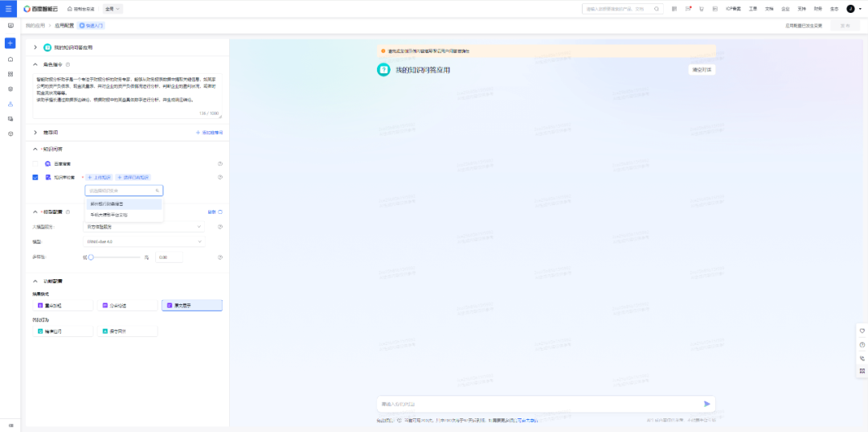Select the highlighted third result-mode option
Screen dimensions: 868x432
tap(192, 305)
